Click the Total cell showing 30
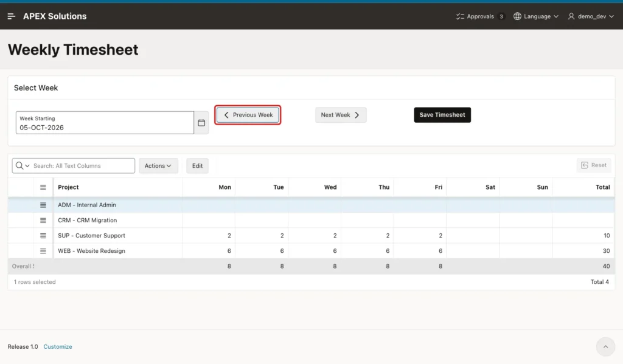623x364 pixels. point(583,251)
